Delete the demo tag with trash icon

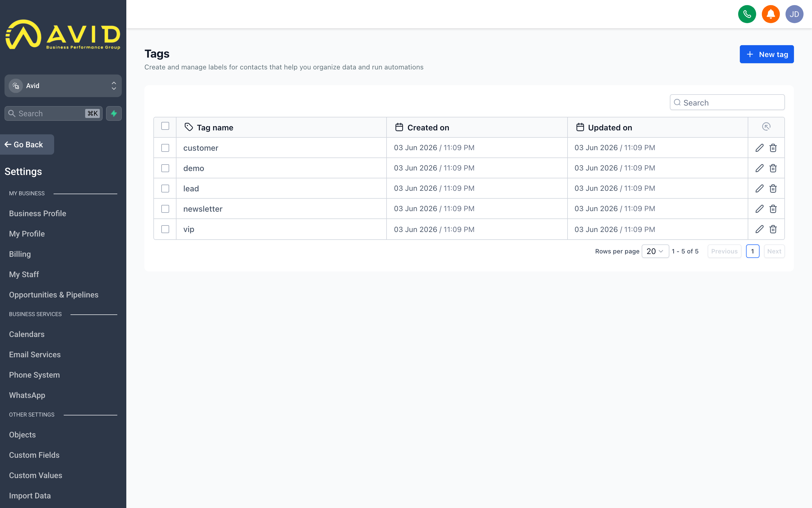(x=773, y=168)
